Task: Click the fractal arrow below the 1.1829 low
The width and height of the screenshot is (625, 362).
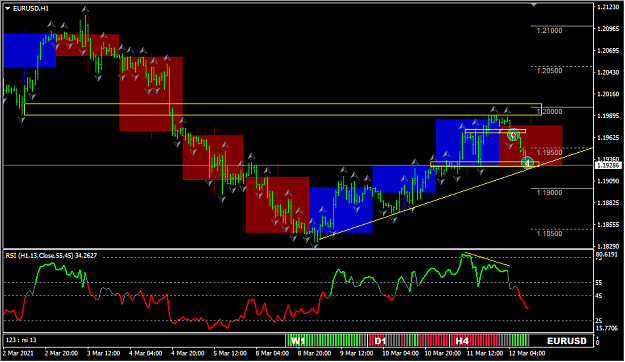Action: click(315, 246)
